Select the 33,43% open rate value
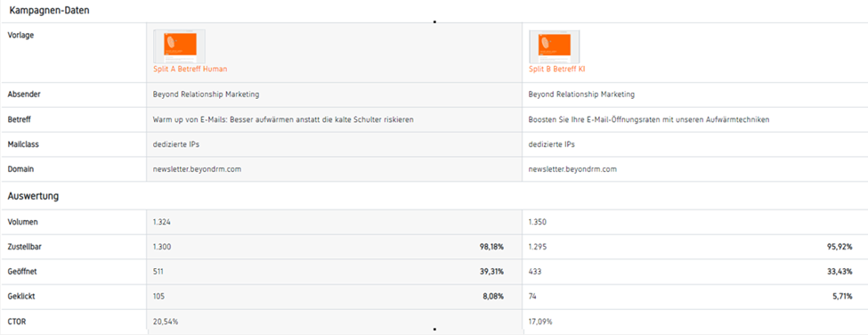This screenshot has width=868, height=335. (x=840, y=272)
